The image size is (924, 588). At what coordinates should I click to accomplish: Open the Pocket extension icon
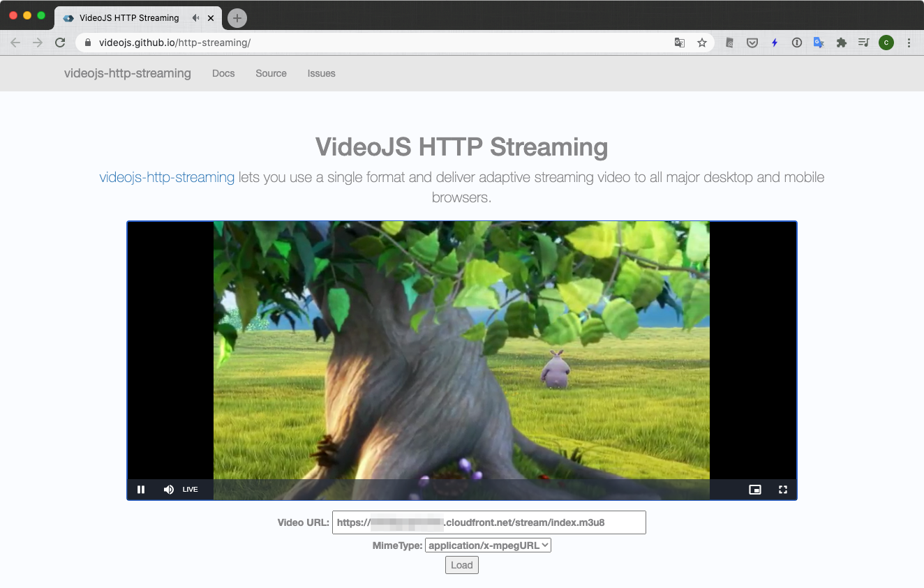tap(752, 43)
